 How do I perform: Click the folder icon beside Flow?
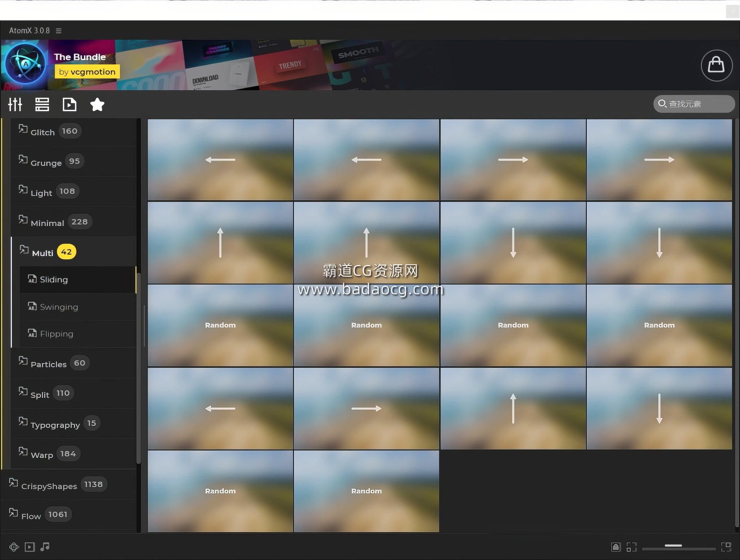coord(13,512)
